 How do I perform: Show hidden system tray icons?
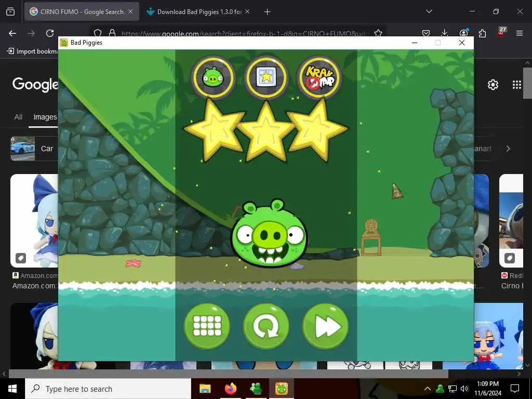[x=428, y=389]
